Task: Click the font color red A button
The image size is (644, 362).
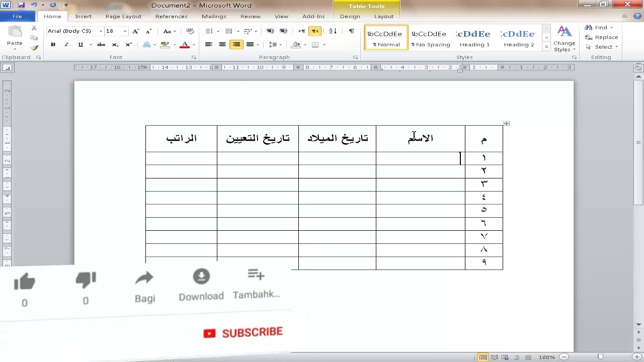Action: (x=184, y=45)
